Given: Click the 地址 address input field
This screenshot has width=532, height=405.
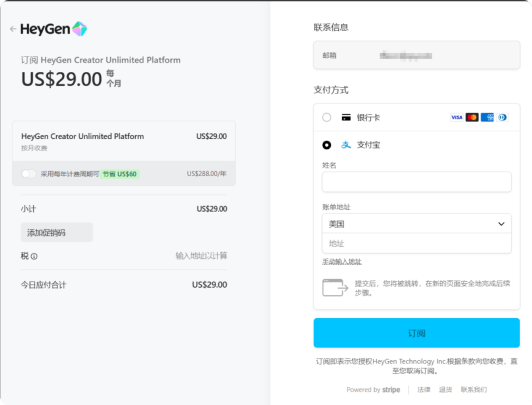Looking at the screenshot, I should [x=417, y=243].
